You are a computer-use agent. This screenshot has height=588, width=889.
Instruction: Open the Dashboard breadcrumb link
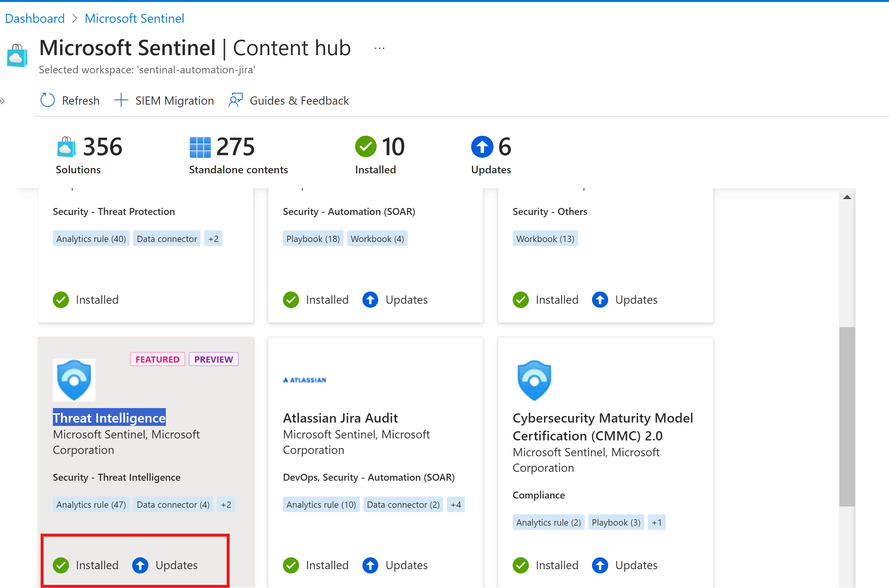[x=35, y=18]
